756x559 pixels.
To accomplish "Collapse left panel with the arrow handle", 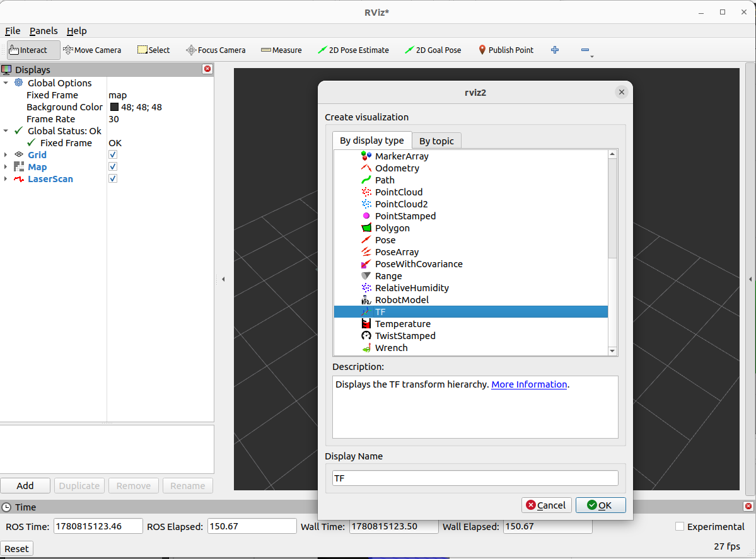I will (x=223, y=279).
